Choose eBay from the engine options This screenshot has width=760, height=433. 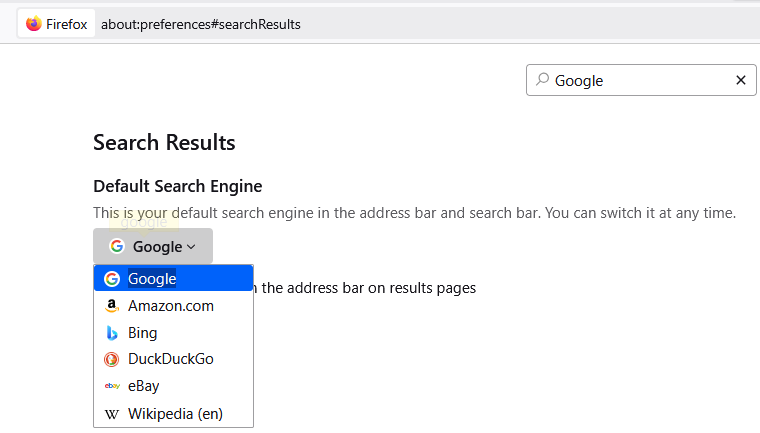[x=174, y=386]
